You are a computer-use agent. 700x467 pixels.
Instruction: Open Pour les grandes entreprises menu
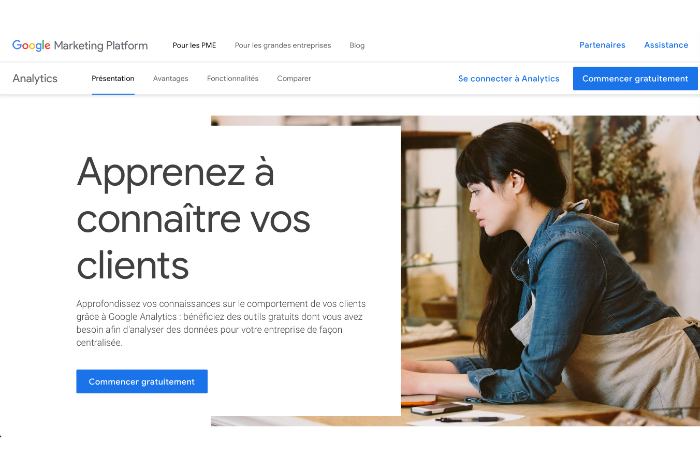click(x=283, y=45)
